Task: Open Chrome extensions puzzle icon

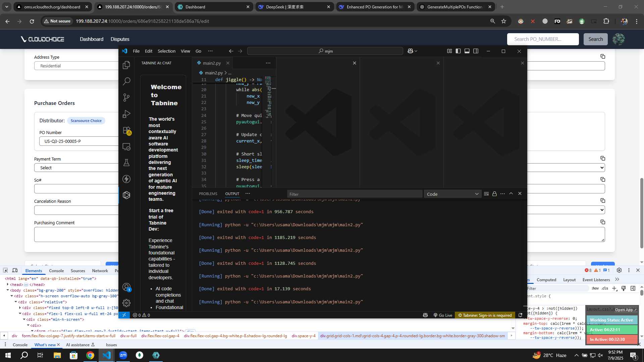Action: tap(606, 21)
